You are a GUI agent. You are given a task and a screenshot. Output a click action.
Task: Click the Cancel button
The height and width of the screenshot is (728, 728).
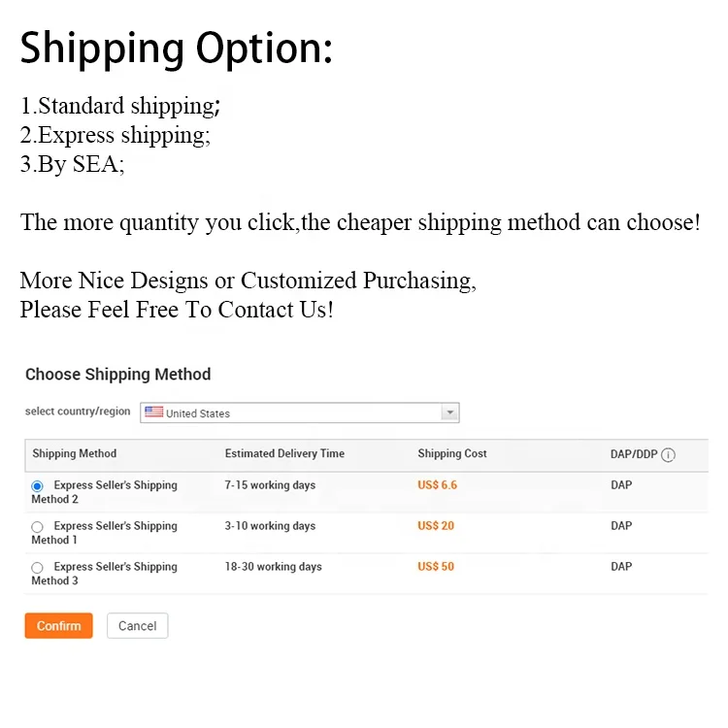point(138,626)
